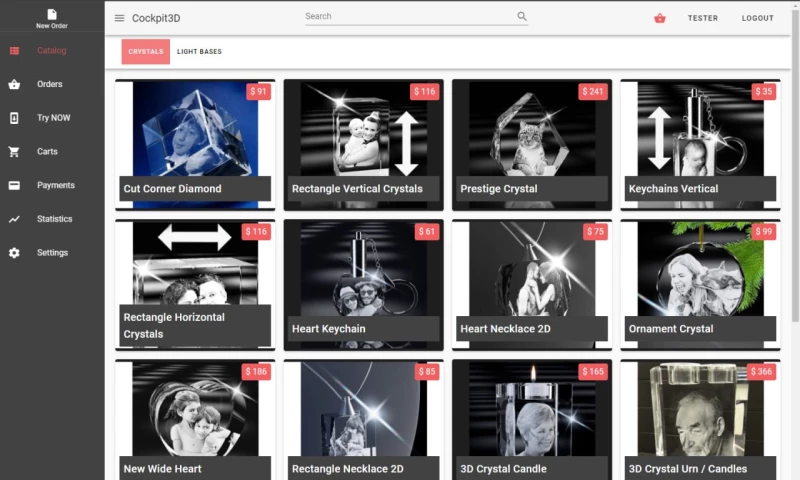The width and height of the screenshot is (800, 480).
Task: Click the Prestige Crystal title label
Action: [498, 189]
